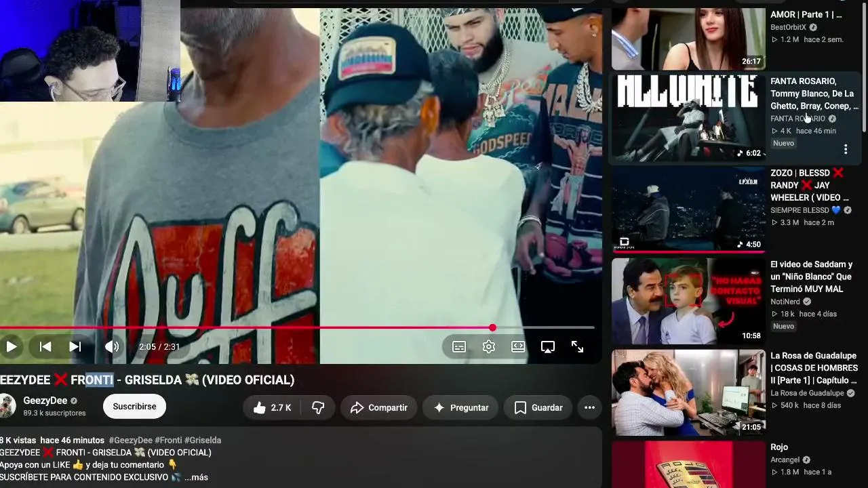The width and height of the screenshot is (868, 488).
Task: Skip to the next video in the player
Action: coord(75,347)
